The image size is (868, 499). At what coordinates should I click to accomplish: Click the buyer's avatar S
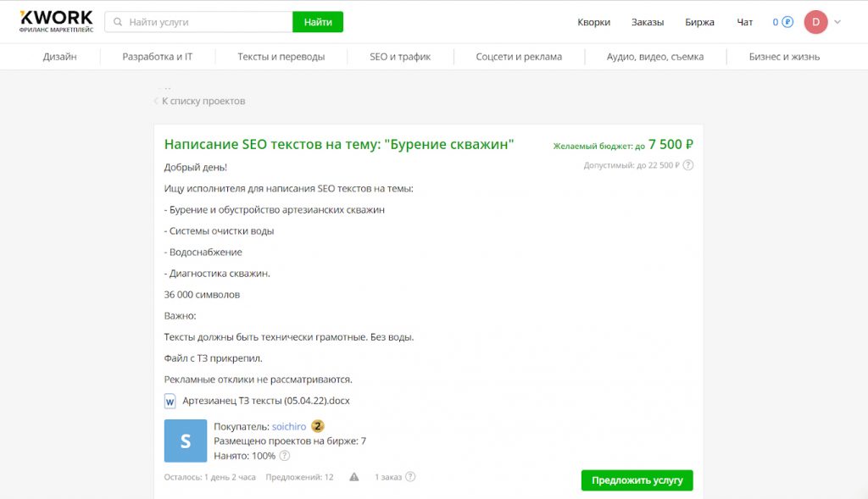click(185, 441)
